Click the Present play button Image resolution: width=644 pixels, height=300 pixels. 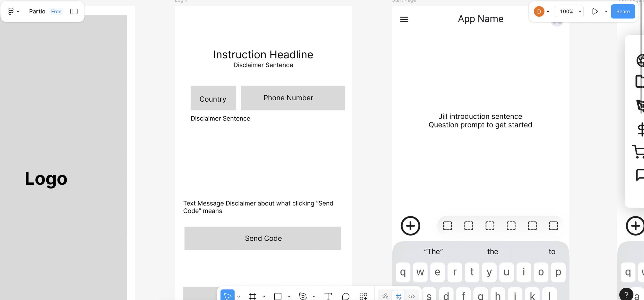595,11
